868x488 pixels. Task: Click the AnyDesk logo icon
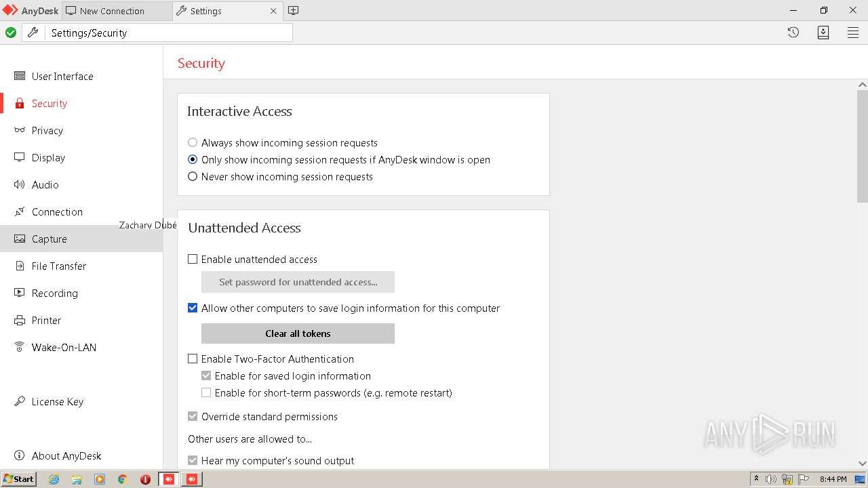tap(9, 10)
